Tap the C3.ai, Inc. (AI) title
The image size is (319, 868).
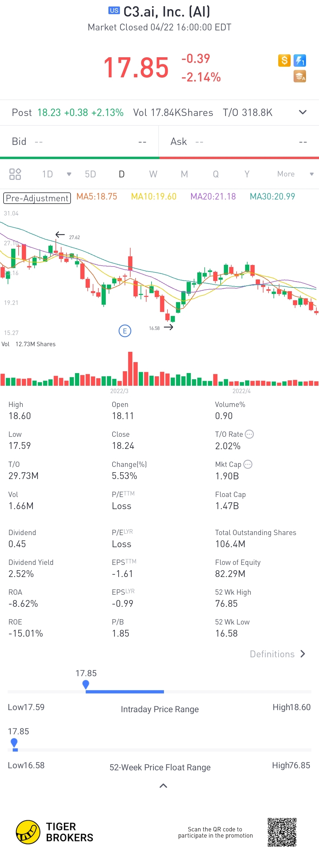(x=167, y=12)
